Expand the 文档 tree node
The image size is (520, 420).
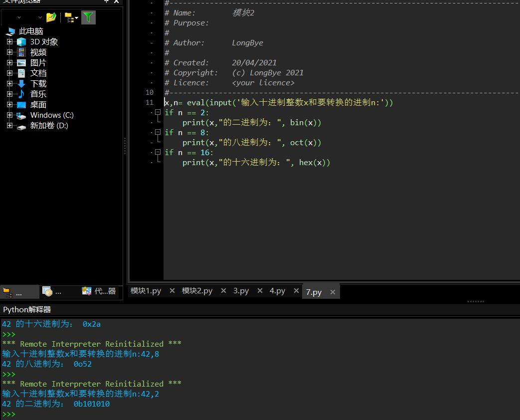pyautogui.click(x=9, y=73)
